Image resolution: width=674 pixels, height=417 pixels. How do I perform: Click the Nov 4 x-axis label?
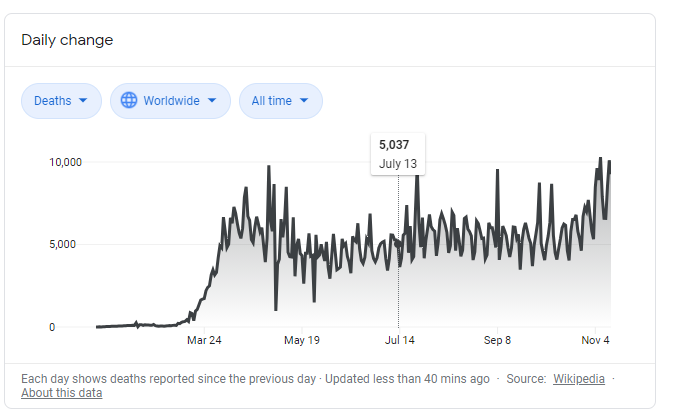595,340
